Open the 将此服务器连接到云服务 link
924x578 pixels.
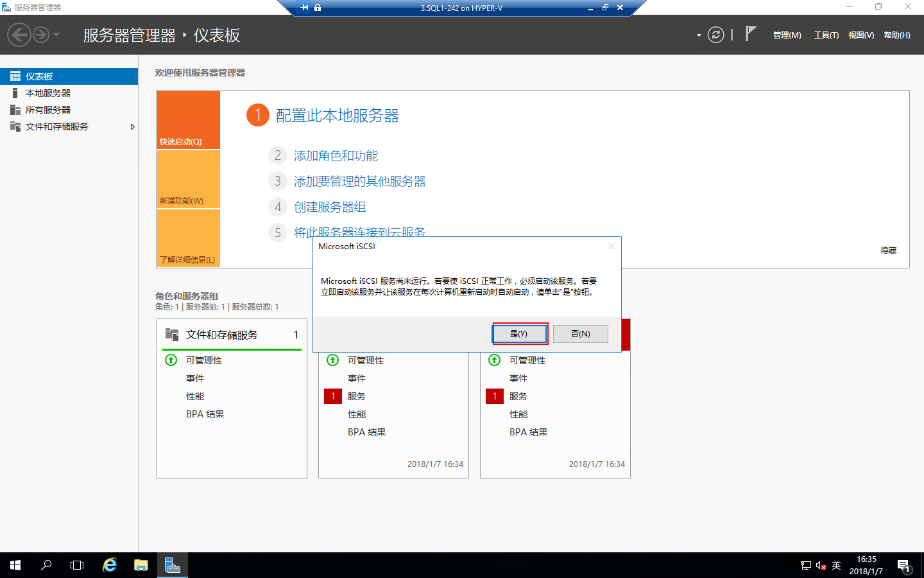click(360, 232)
